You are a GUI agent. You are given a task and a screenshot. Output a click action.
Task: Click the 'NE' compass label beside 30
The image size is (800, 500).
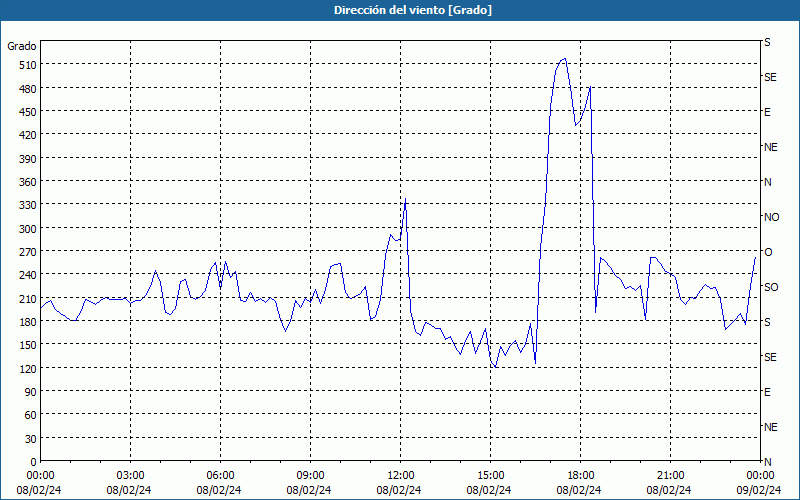[771, 427]
